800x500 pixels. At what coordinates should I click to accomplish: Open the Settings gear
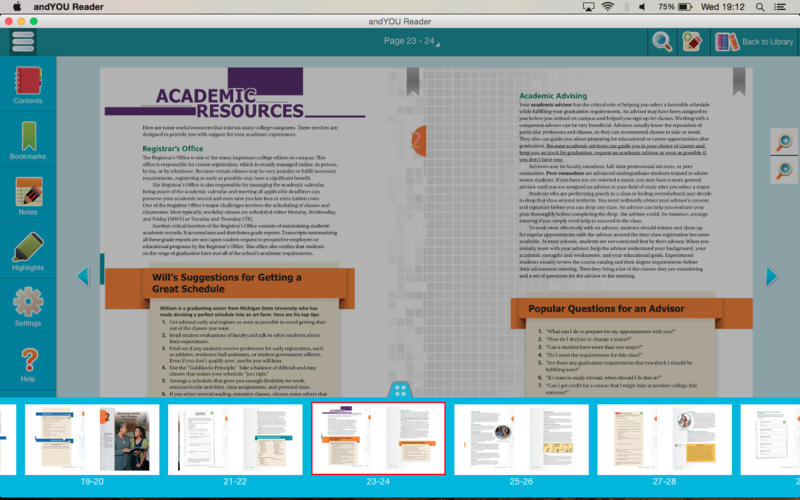click(28, 308)
